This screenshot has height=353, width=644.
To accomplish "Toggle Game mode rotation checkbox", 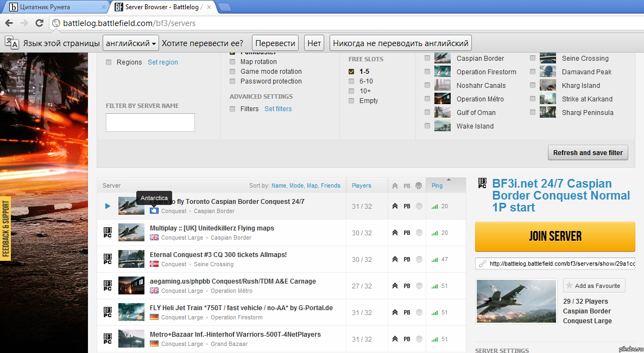I will [x=232, y=72].
